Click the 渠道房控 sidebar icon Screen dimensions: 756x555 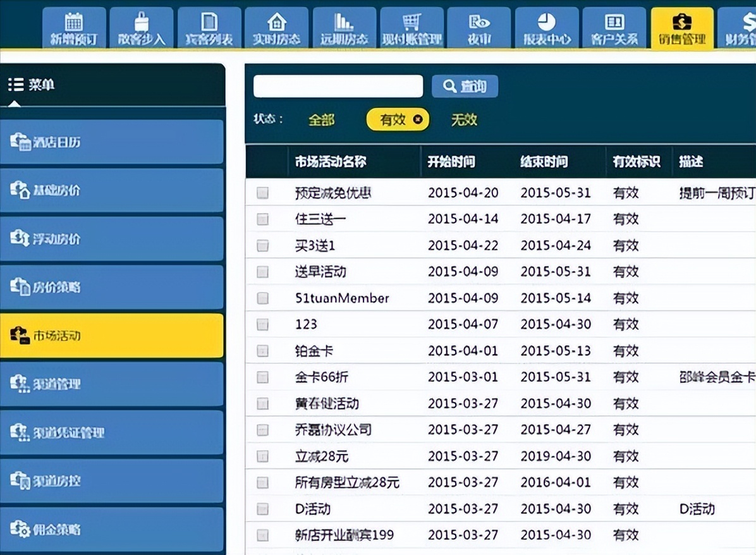(20, 480)
